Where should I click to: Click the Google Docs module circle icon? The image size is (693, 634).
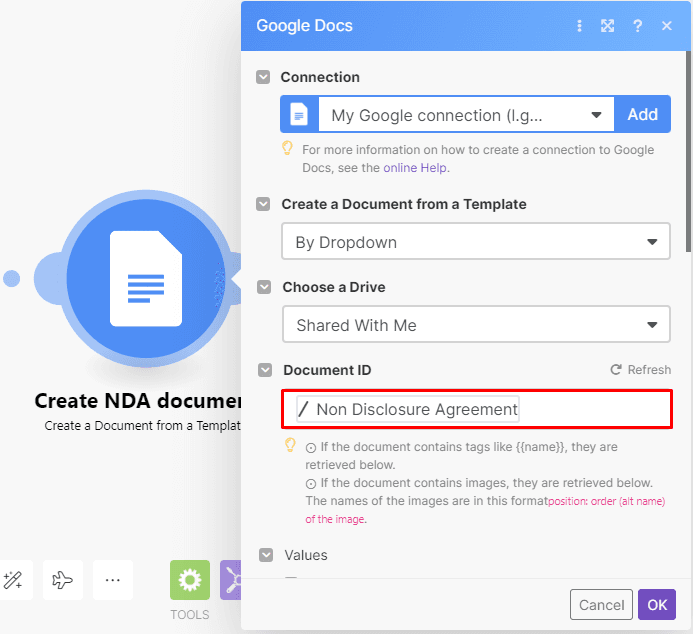(146, 278)
